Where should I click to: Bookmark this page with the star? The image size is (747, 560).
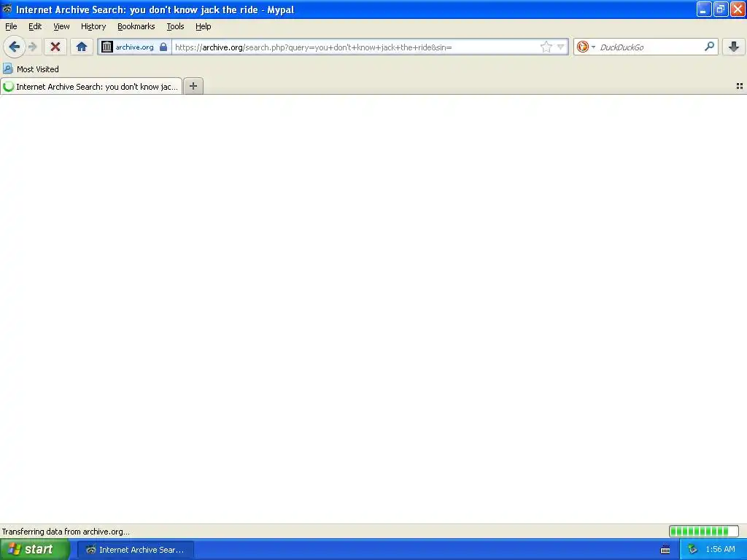pos(546,47)
